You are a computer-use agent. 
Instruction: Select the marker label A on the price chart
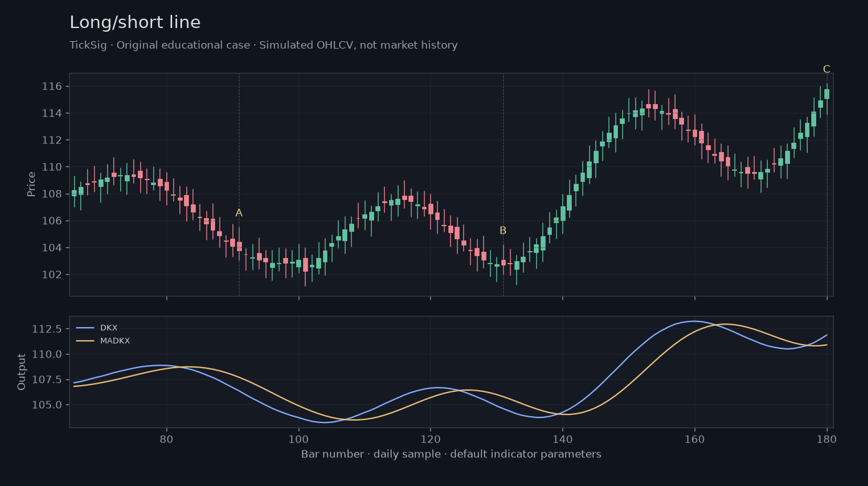coord(239,213)
